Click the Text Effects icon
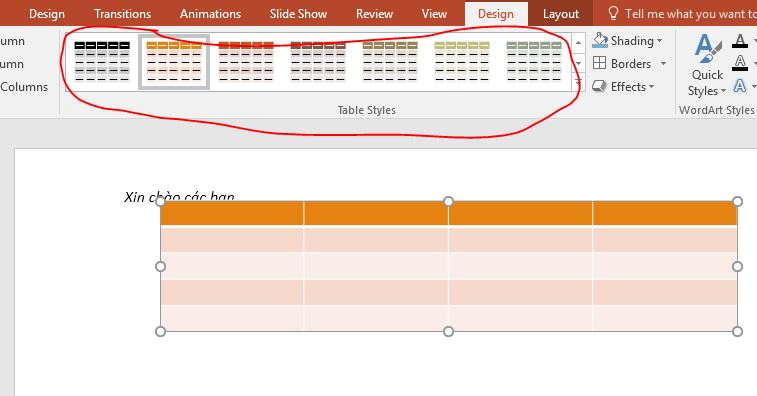 (740, 86)
